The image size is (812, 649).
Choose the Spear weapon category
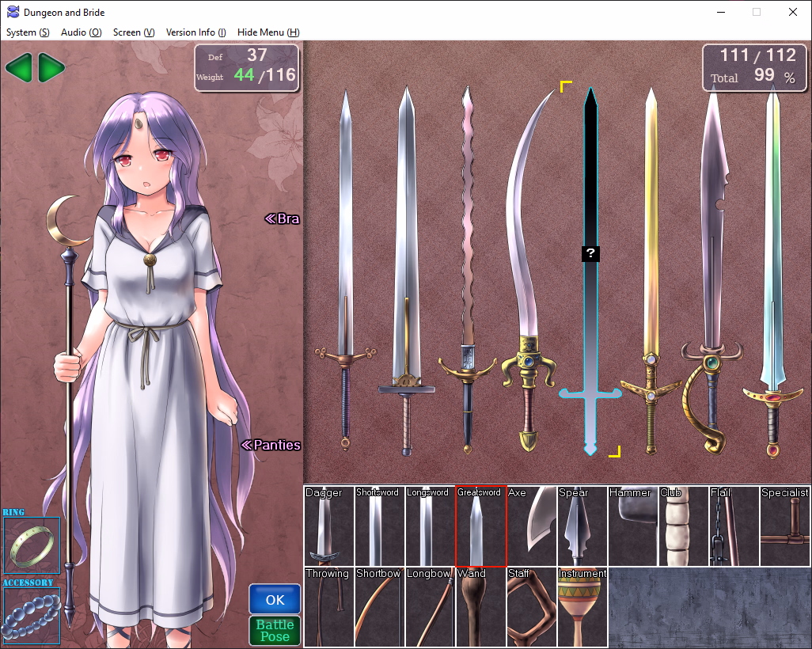click(x=582, y=526)
